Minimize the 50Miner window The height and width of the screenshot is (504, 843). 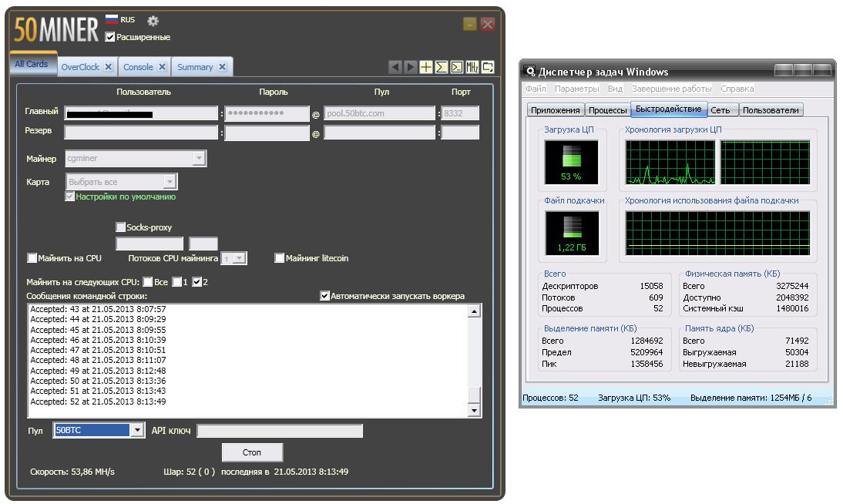[x=469, y=24]
